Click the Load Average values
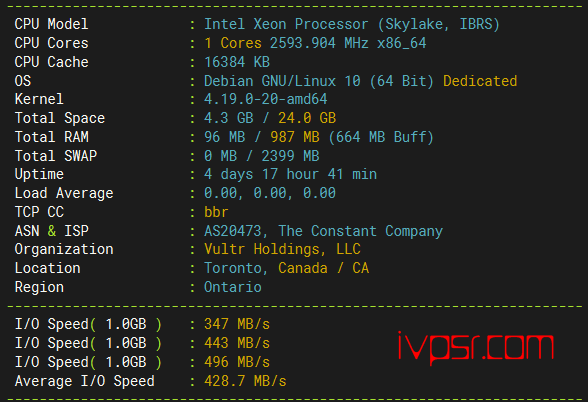Screen dimensions: 588x402 [x=270, y=193]
